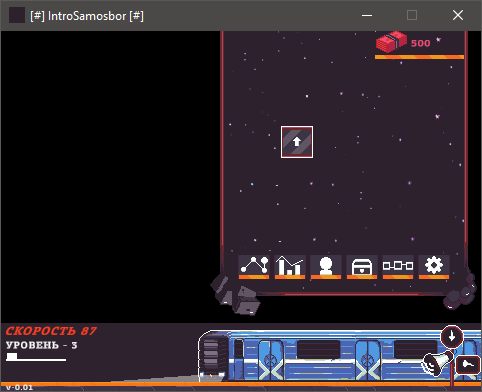This screenshot has height=392, width=482.
Task: Open the person silhouette profile icon
Action: (326, 267)
